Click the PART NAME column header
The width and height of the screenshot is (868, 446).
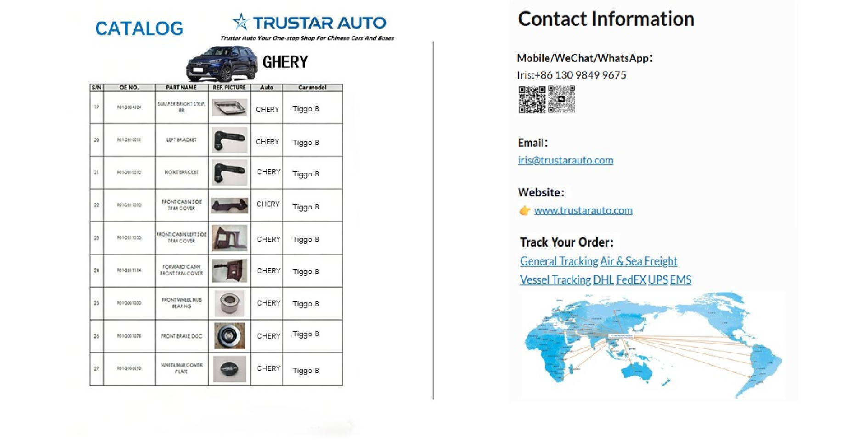(181, 87)
